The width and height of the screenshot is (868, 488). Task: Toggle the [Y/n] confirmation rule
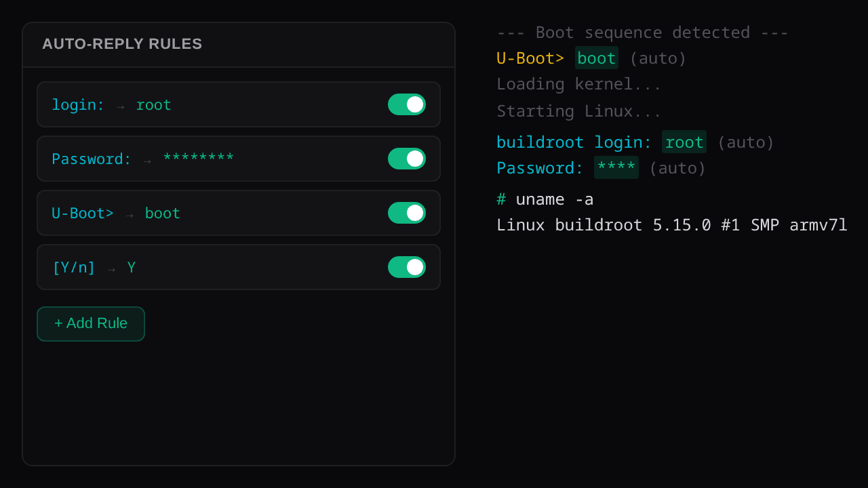[406, 267]
